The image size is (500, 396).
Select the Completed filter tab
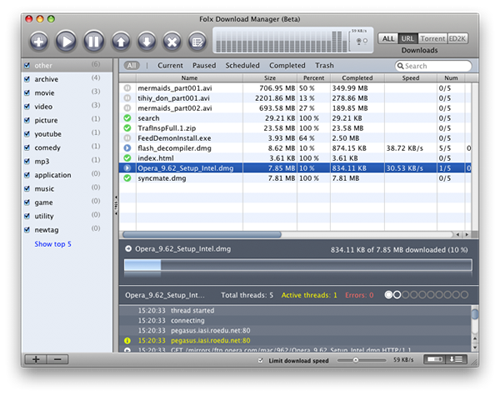[287, 65]
